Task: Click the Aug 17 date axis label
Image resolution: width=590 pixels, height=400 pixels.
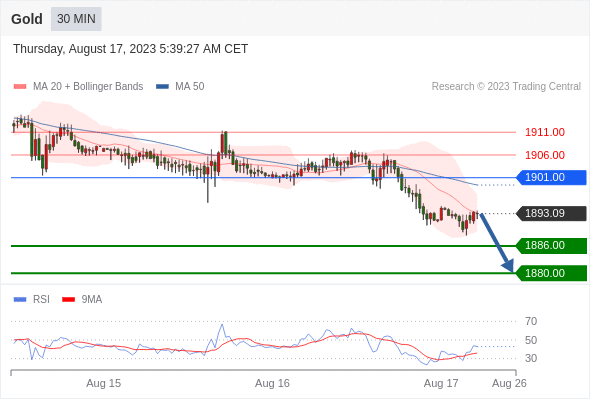Action: tap(441, 383)
